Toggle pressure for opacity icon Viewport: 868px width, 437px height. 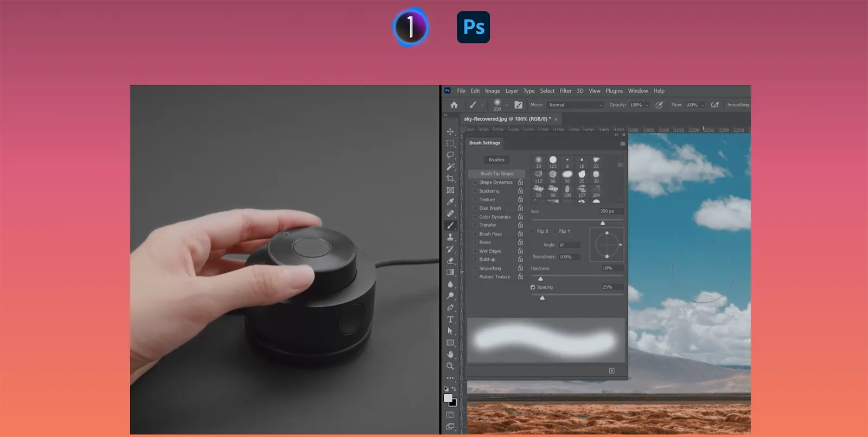(x=659, y=105)
